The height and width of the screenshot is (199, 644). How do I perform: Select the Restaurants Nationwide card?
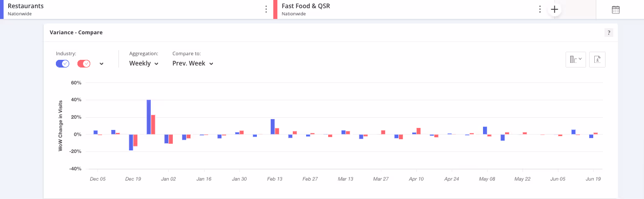click(136, 10)
